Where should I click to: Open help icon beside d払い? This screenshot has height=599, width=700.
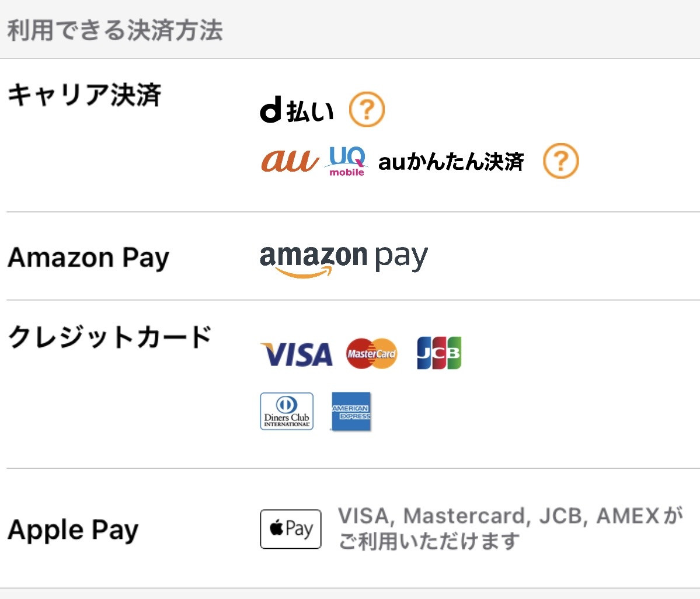367,109
